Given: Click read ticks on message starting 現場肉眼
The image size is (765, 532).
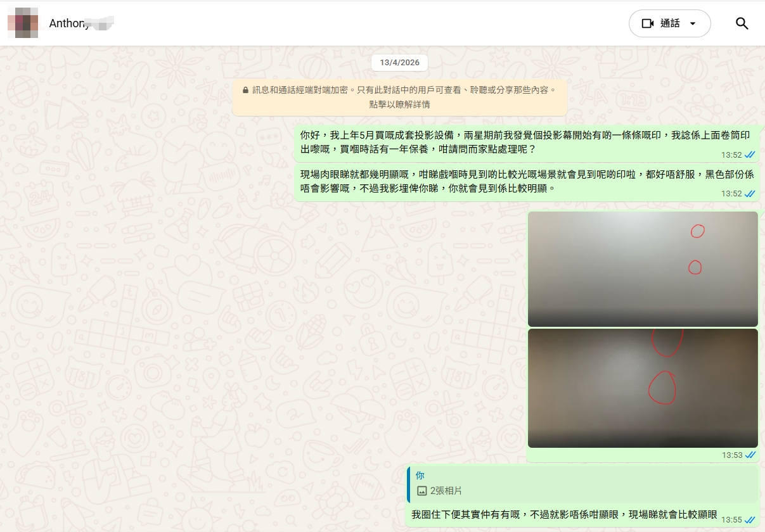Looking at the screenshot, I should 750,194.
